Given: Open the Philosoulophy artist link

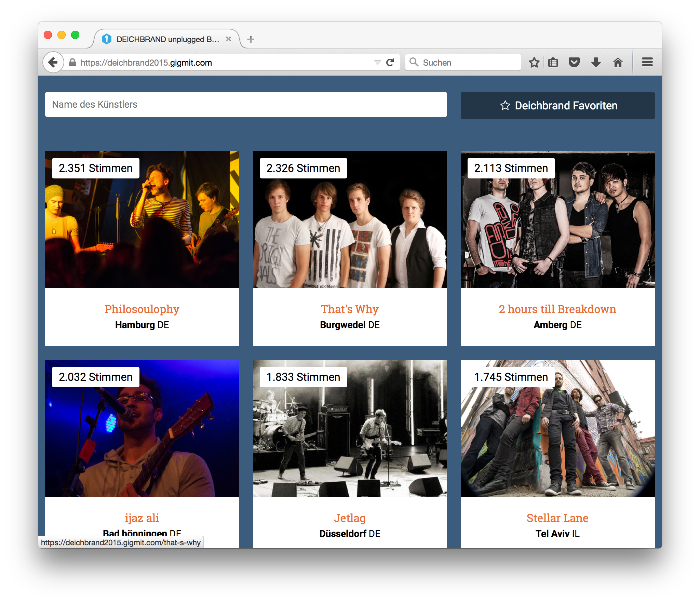Looking at the screenshot, I should 142,309.
